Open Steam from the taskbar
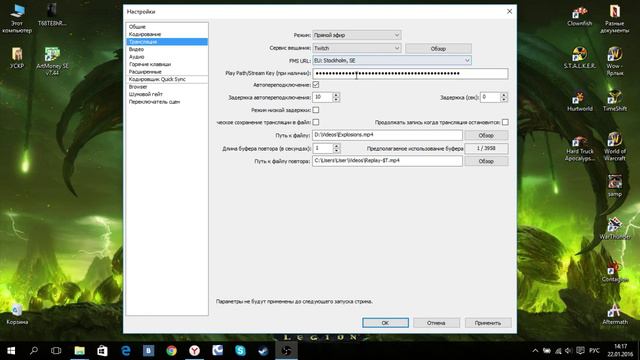 [x=263, y=351]
